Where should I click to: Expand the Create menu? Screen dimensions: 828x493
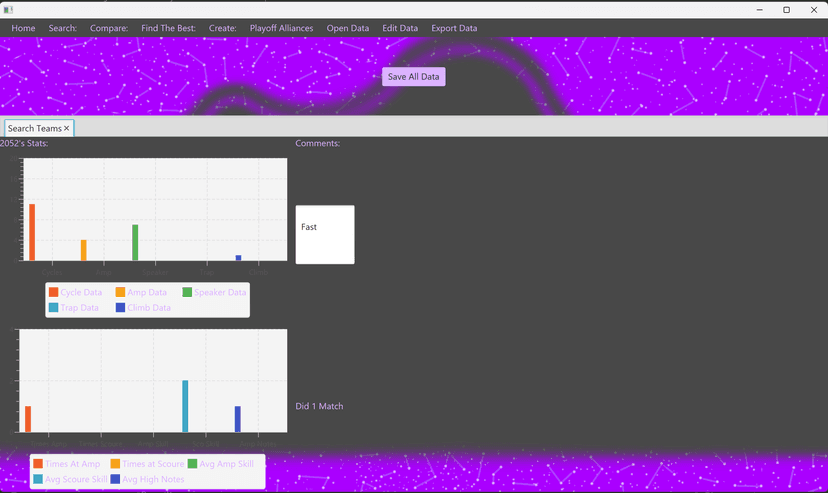coord(222,28)
